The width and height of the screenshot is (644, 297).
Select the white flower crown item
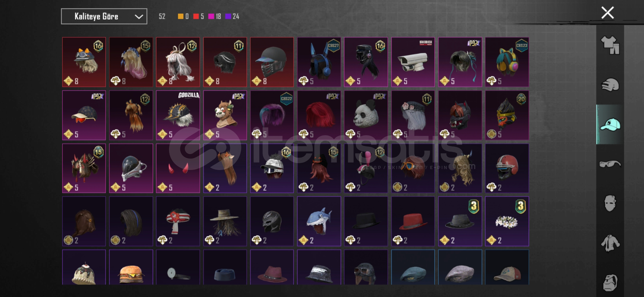click(507, 221)
